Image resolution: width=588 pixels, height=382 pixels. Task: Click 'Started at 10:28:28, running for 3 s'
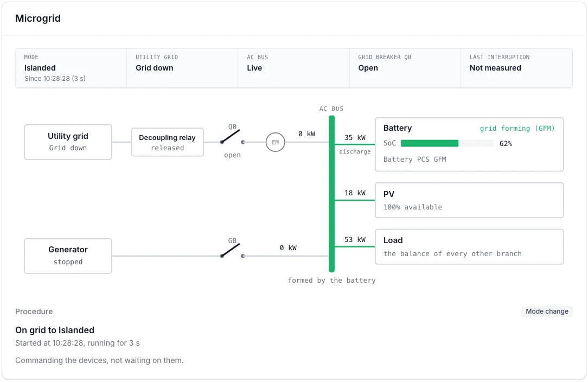(x=78, y=343)
